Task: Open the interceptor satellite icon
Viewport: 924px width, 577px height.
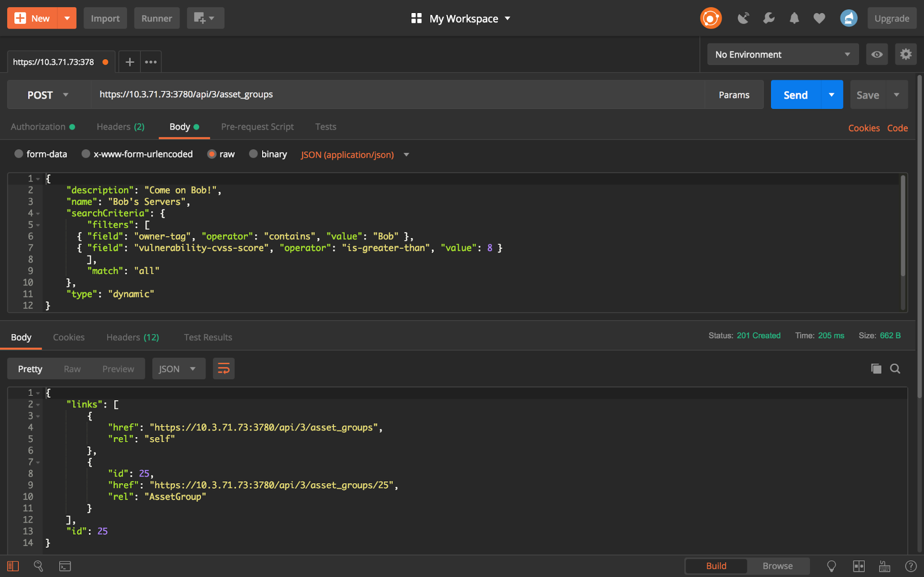Action: point(743,18)
